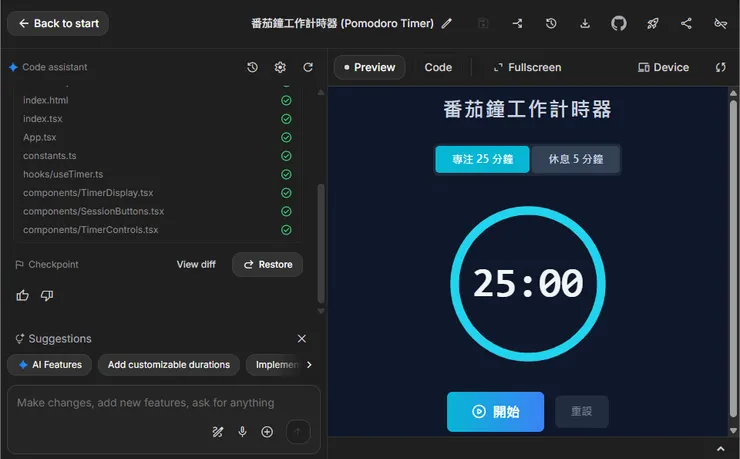Reload the preview with the refresh icon
This screenshot has width=740, height=459.
720,67
